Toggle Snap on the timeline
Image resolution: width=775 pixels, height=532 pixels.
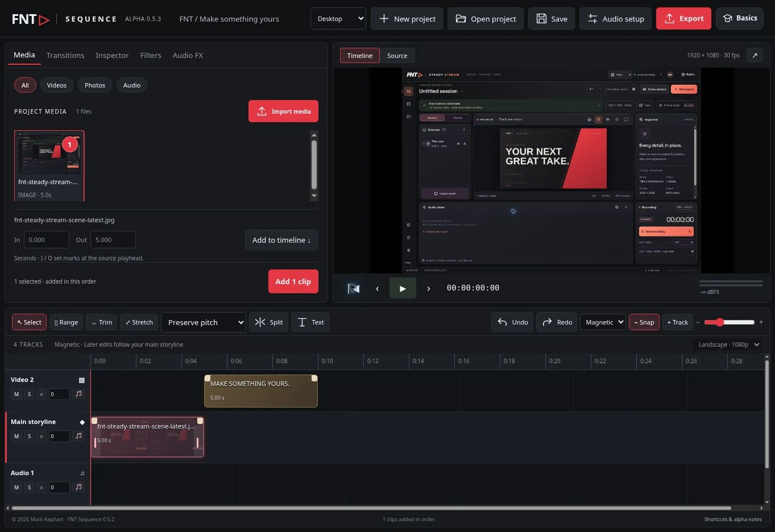pos(644,322)
